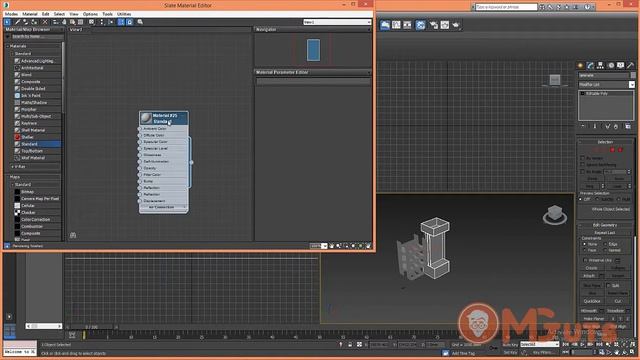Click the Auto Key button
Image resolution: width=640 pixels, height=360 pixels.
[x=510, y=345]
